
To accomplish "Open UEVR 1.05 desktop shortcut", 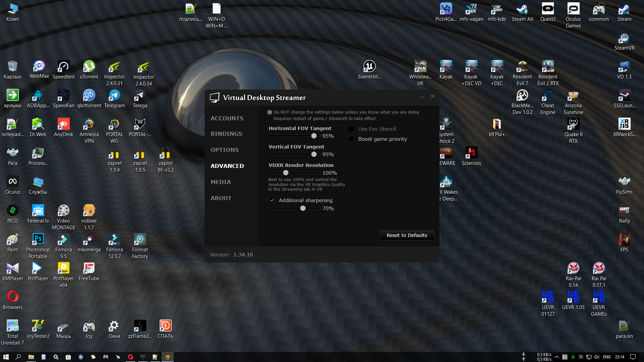I will coord(573,297).
